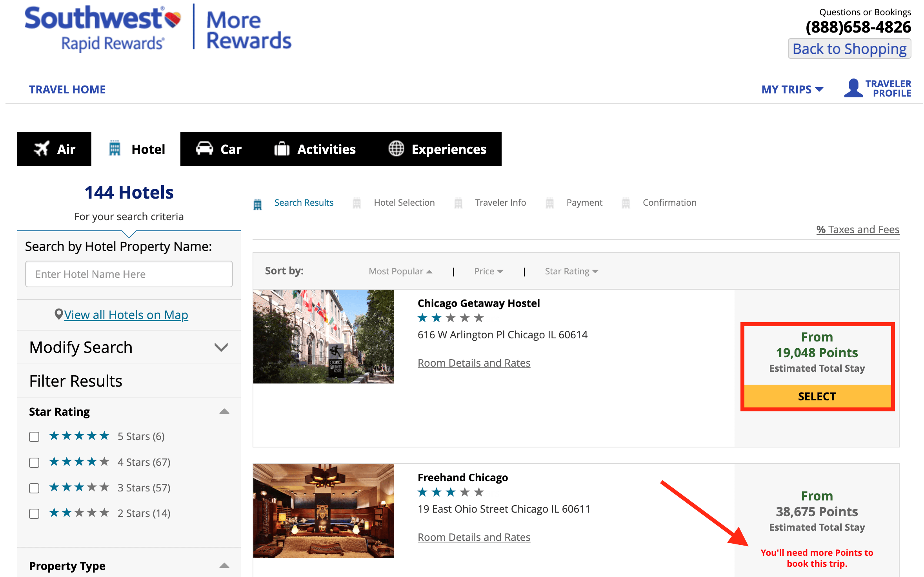Sort results by Price
This screenshot has height=577, width=924.
point(488,271)
